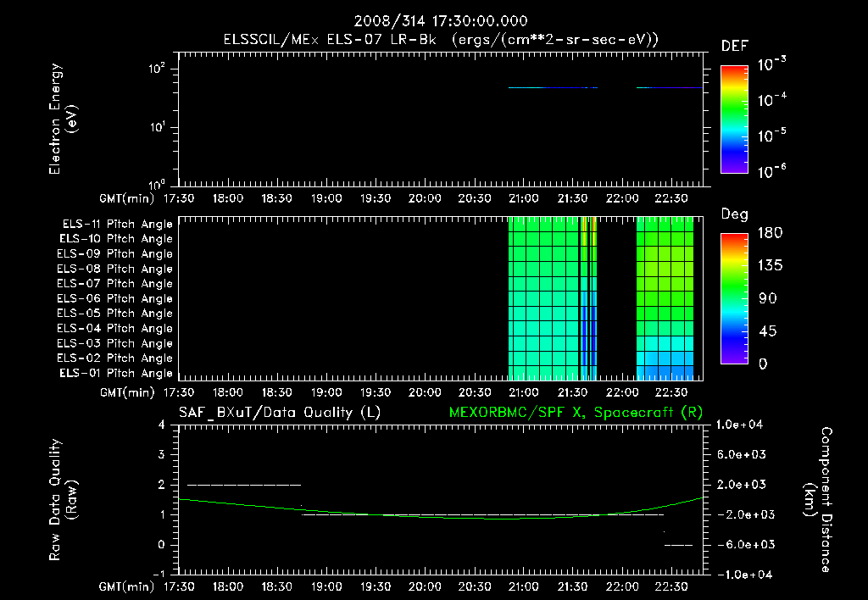Click the 45 value on Deg colorbar
This screenshot has height=600, width=868.
tap(768, 331)
